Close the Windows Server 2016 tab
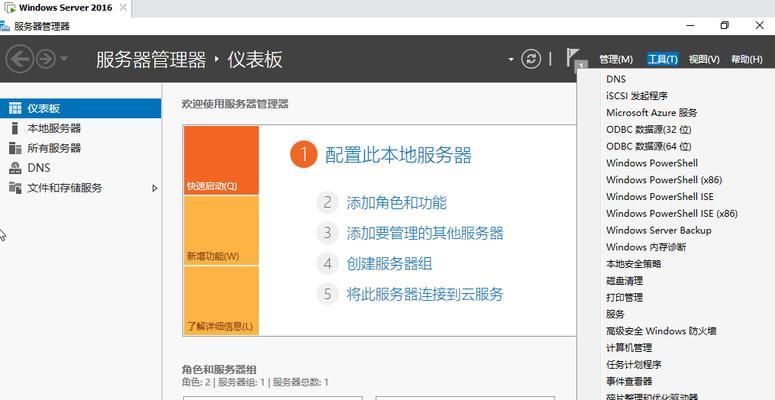Screen dimensions: 775x400 click(x=124, y=8)
